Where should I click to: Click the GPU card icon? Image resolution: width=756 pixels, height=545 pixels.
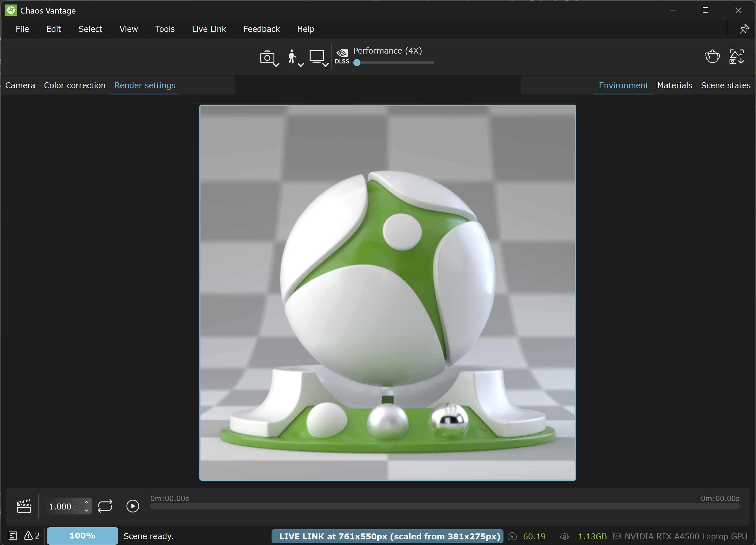pos(616,536)
